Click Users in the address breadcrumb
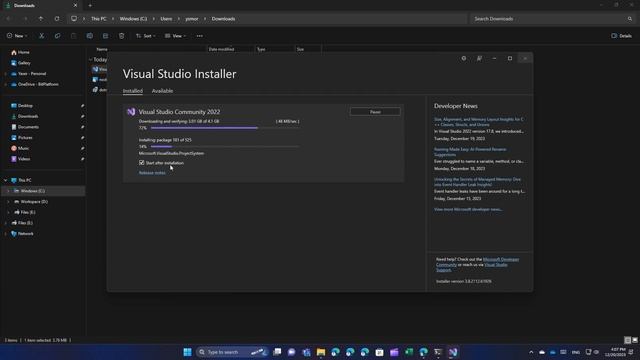640x360 pixels. 166,19
